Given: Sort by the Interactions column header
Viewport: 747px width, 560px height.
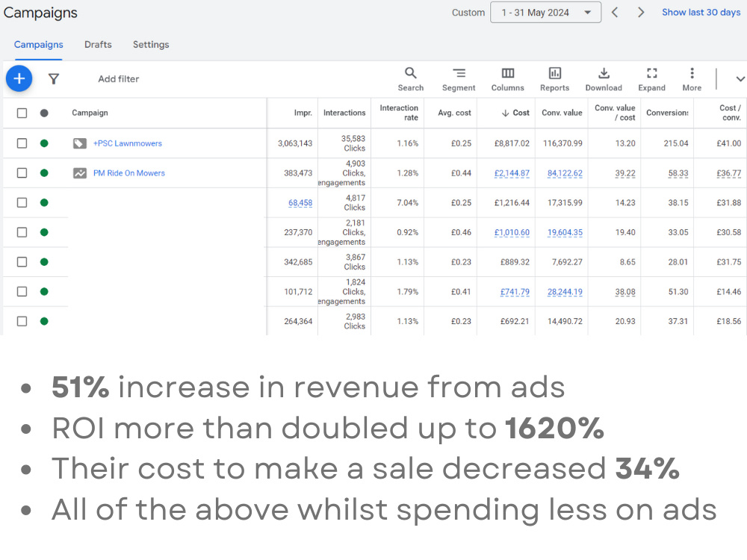Looking at the screenshot, I should 344,113.
